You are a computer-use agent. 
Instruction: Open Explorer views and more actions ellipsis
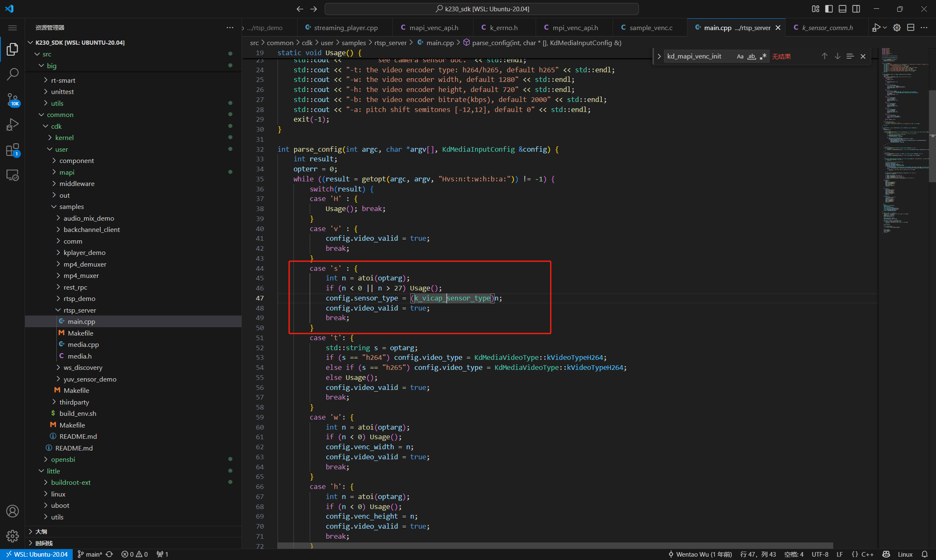click(230, 28)
